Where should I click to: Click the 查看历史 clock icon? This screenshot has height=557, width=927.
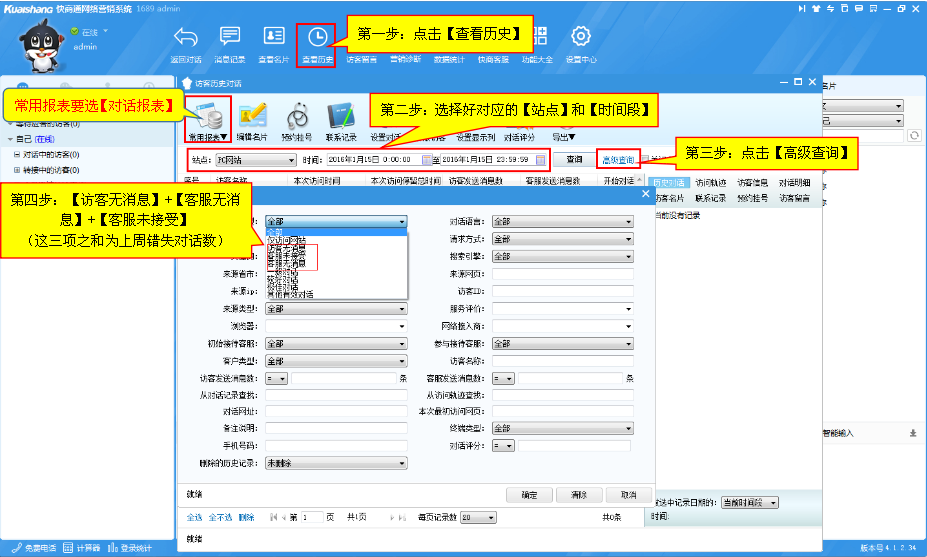(317, 38)
